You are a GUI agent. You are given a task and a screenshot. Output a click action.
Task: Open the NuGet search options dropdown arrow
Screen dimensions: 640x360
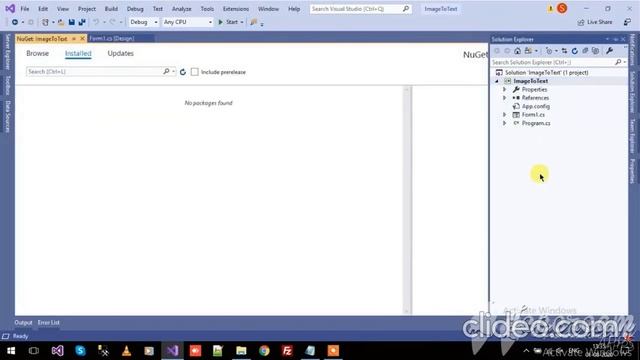pos(173,72)
